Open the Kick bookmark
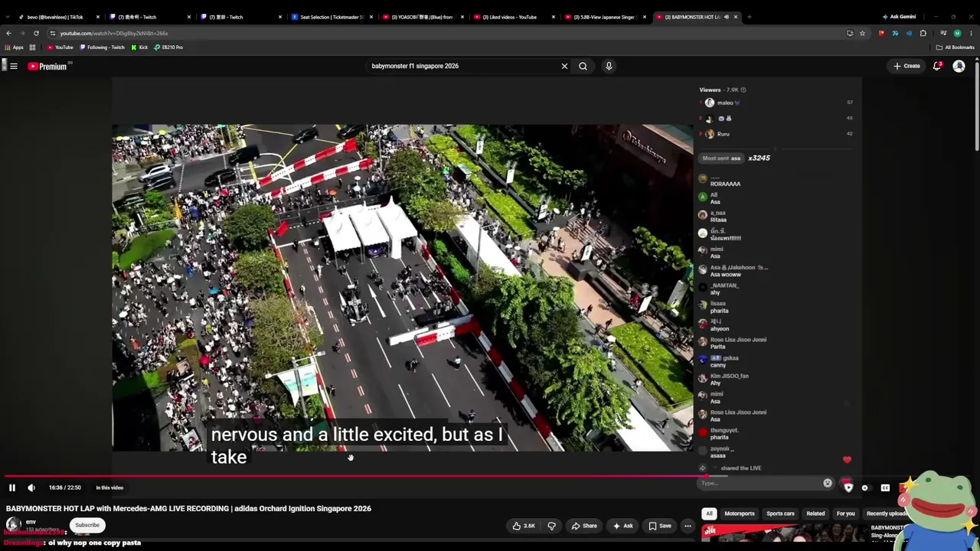Viewport: 980px width, 551px height. coord(139,47)
